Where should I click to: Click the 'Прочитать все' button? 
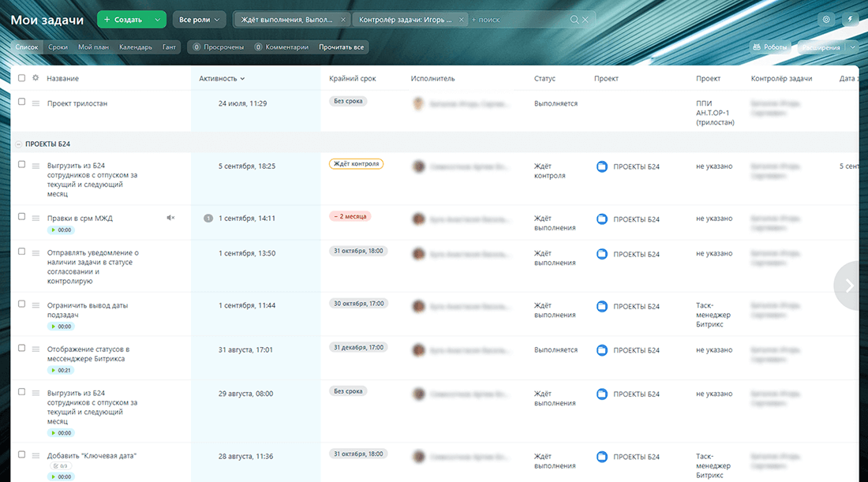[341, 47]
